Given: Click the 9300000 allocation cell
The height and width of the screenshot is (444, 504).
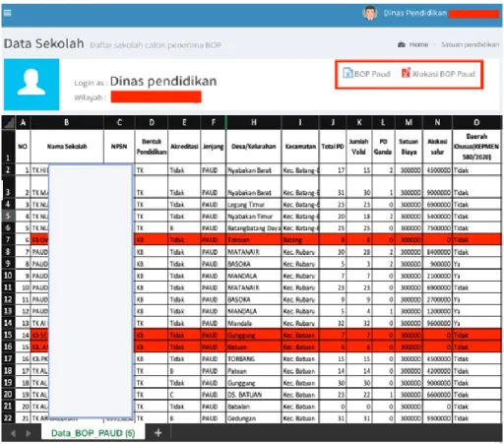Looking at the screenshot, I should point(437,418).
